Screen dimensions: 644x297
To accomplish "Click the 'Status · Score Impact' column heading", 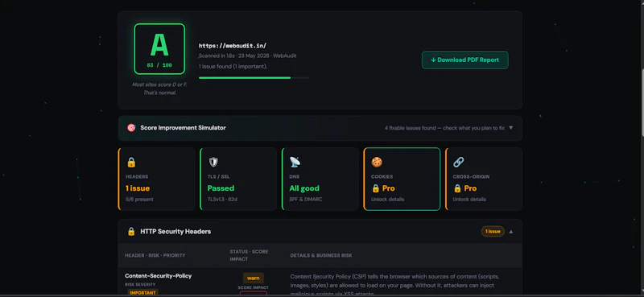I will point(249,255).
